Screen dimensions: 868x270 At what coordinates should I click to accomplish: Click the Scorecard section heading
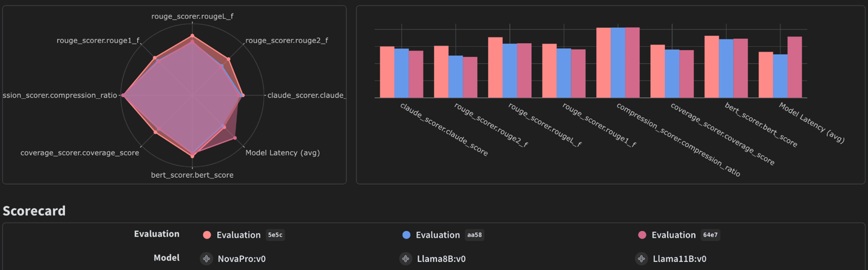tap(34, 211)
